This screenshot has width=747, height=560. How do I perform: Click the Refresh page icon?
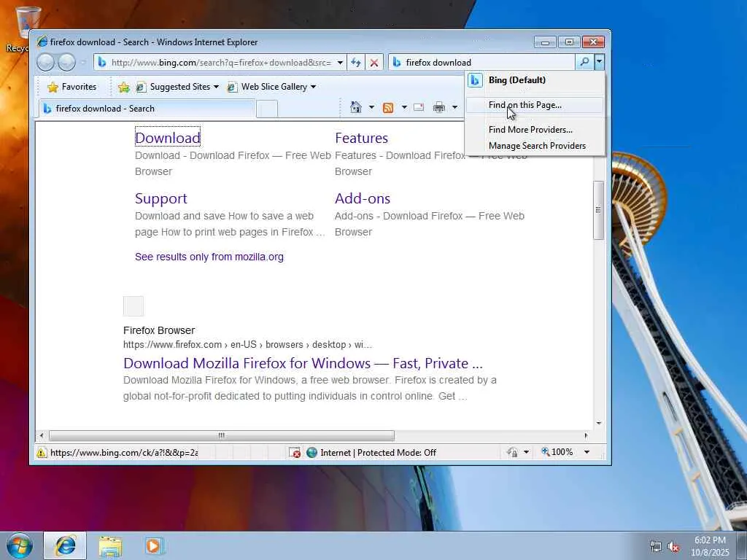[x=356, y=63]
